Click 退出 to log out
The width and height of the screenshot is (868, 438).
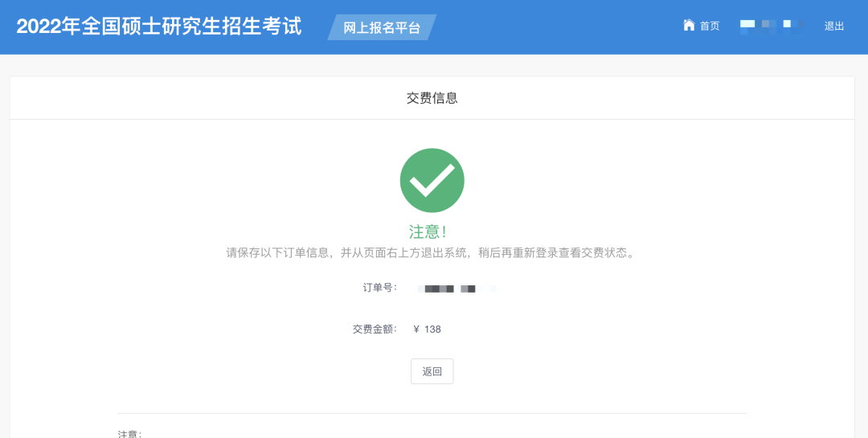point(833,26)
